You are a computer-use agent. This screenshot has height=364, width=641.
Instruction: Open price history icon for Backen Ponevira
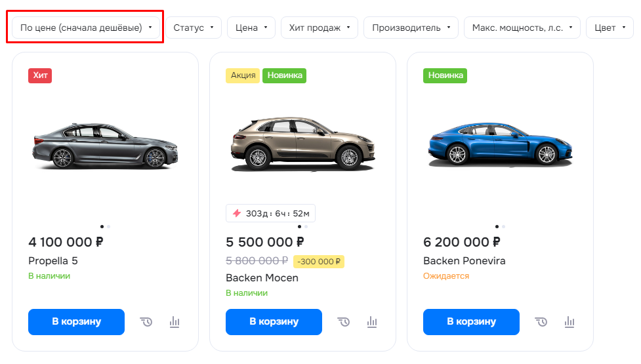(x=541, y=322)
